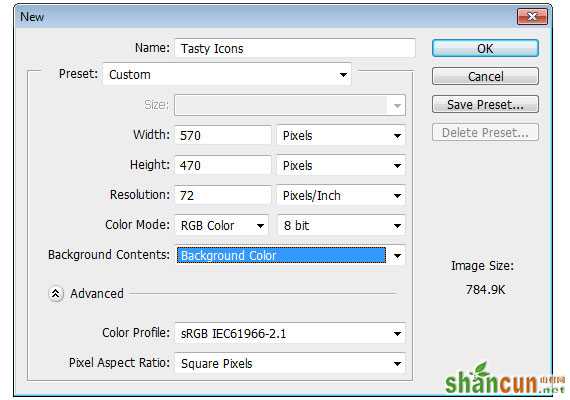Image resolution: width=570 pixels, height=400 pixels.
Task: Click the Name field containing Tasty Icons
Action: click(x=295, y=48)
